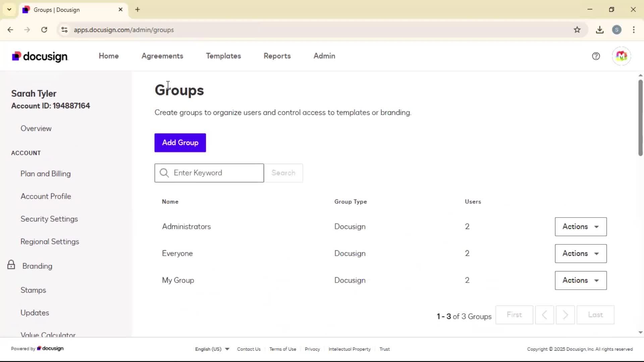Screen dimensions: 644x362
Task: Click the Group Type column header
Action: pyautogui.click(x=351, y=202)
